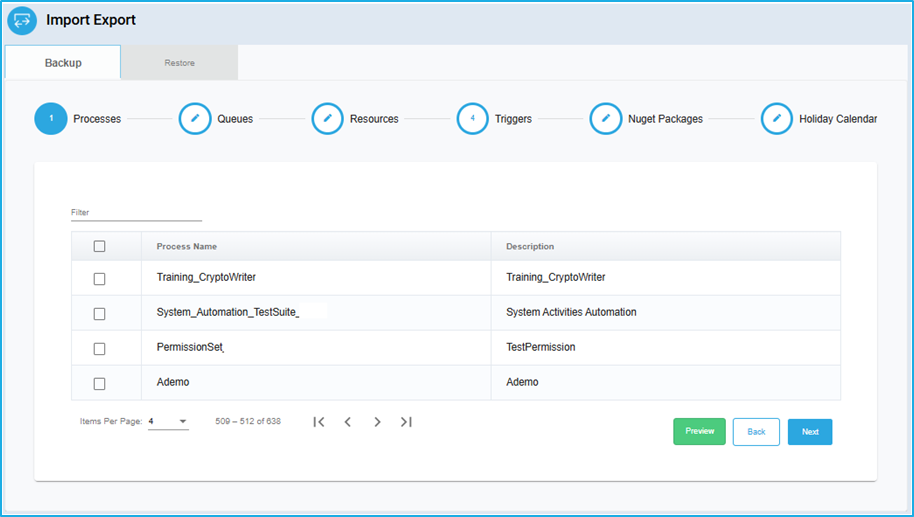Screen dimensions: 914x517
Task: Check the PermissionSet row checkbox
Action: click(100, 349)
